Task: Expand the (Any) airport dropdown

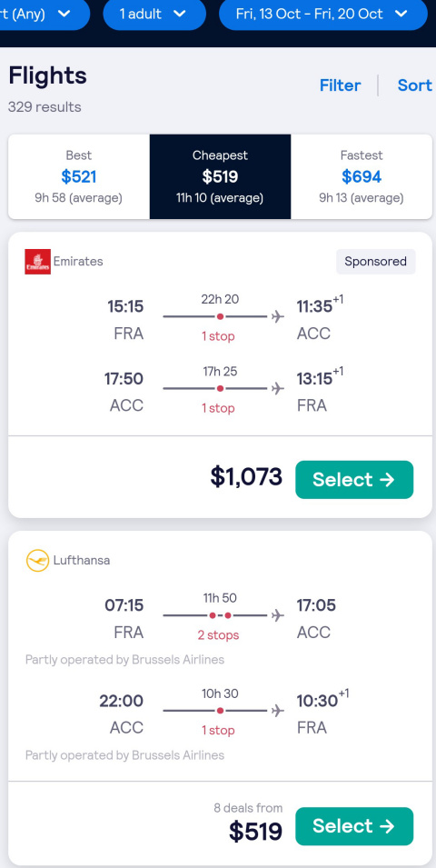Action: pos(40,14)
